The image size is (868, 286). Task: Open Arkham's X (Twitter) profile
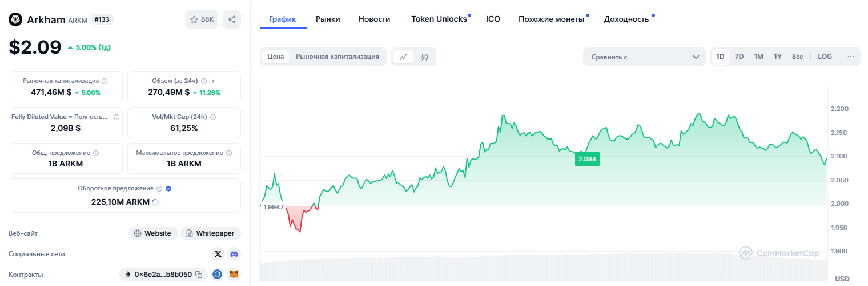218,254
